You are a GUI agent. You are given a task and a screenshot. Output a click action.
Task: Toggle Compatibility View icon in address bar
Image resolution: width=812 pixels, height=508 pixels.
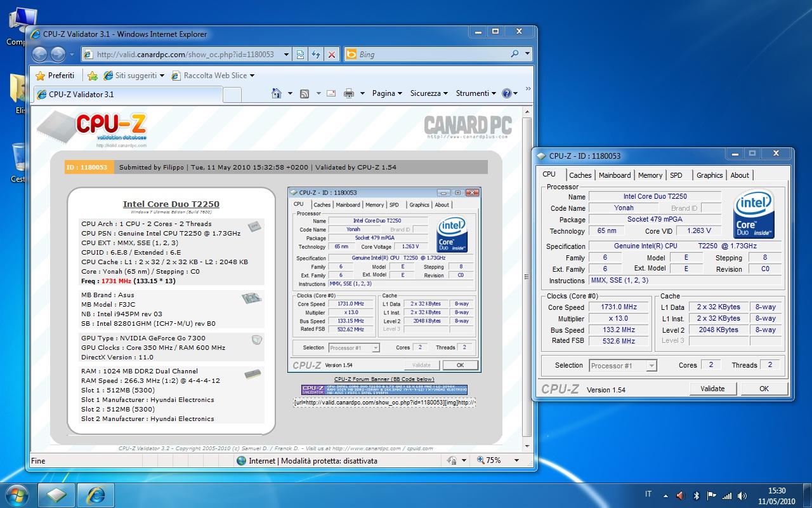click(x=301, y=55)
